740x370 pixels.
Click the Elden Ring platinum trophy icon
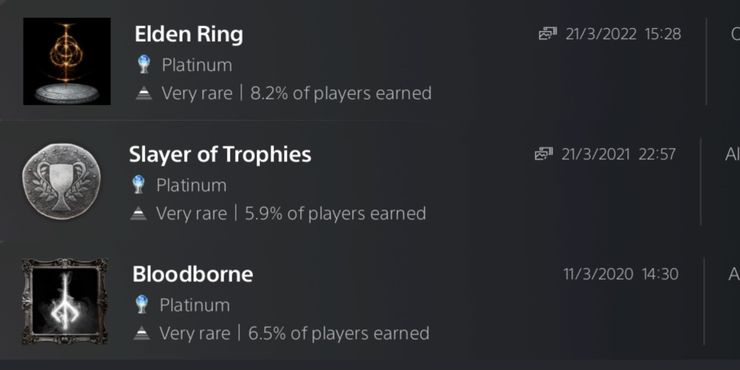[144, 65]
